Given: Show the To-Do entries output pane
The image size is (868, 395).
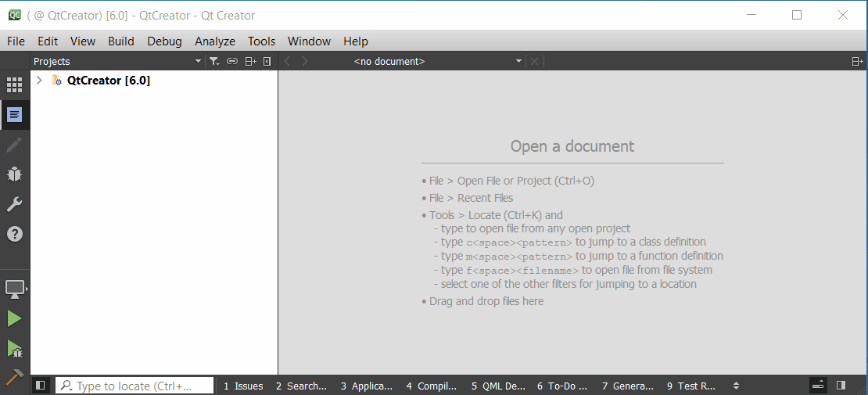Looking at the screenshot, I should (561, 386).
